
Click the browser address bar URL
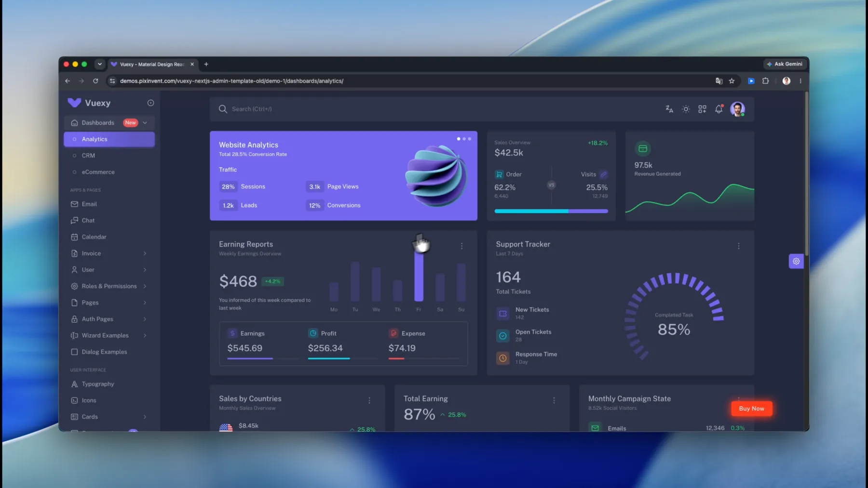point(231,81)
